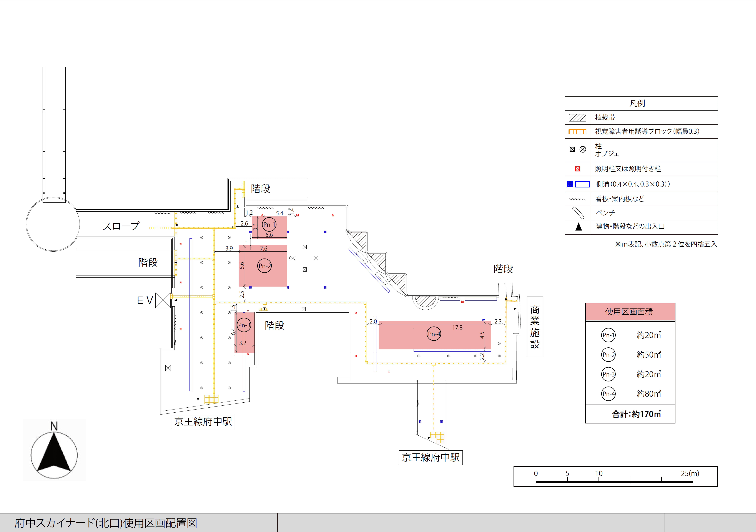Click the Pn-2 circle marker on map
The height and width of the screenshot is (532, 756).
click(264, 266)
